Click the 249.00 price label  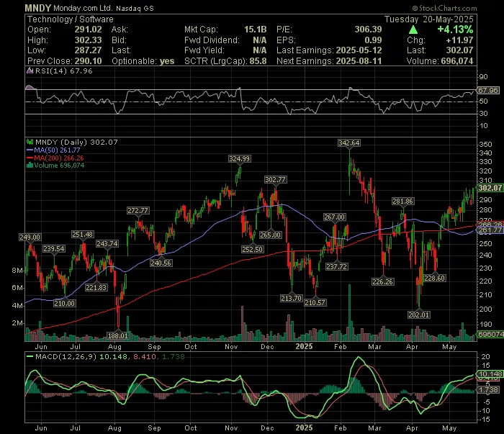(30, 238)
